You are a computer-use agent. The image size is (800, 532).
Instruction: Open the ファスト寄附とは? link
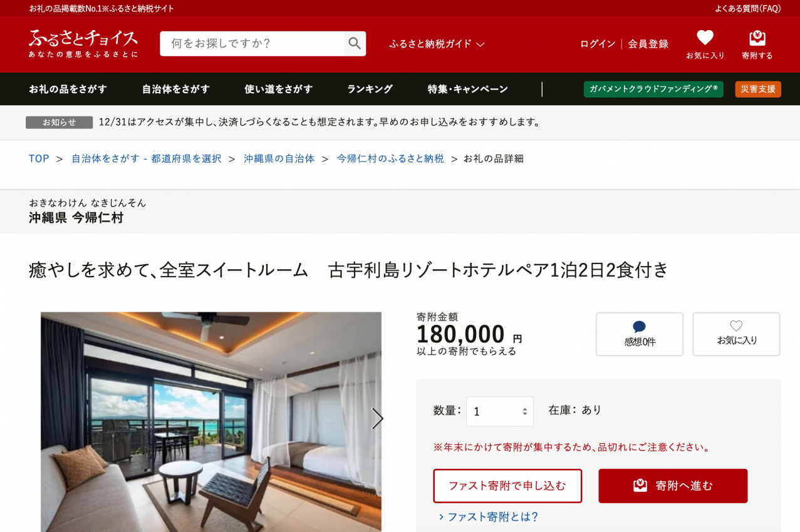coord(489,517)
